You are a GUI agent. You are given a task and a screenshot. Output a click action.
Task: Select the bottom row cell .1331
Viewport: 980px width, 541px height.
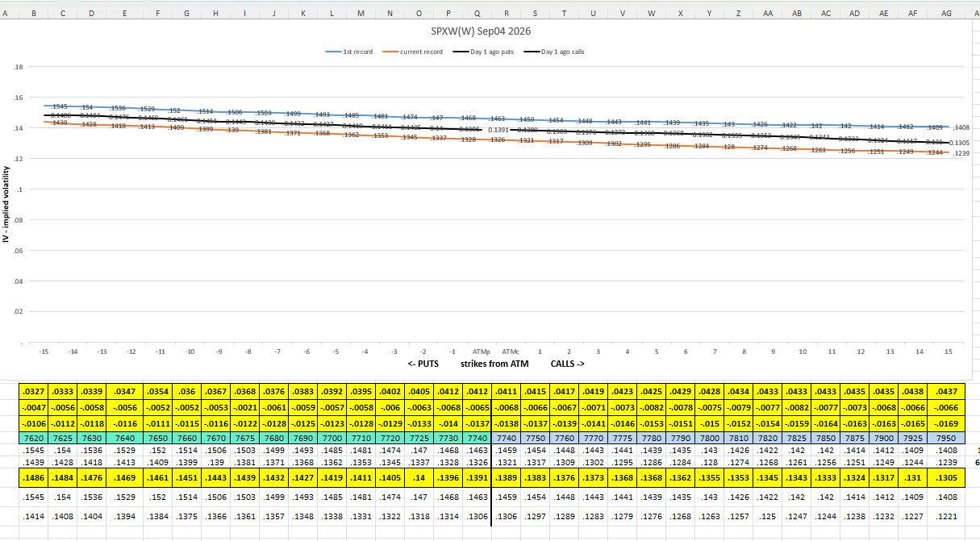click(361, 516)
